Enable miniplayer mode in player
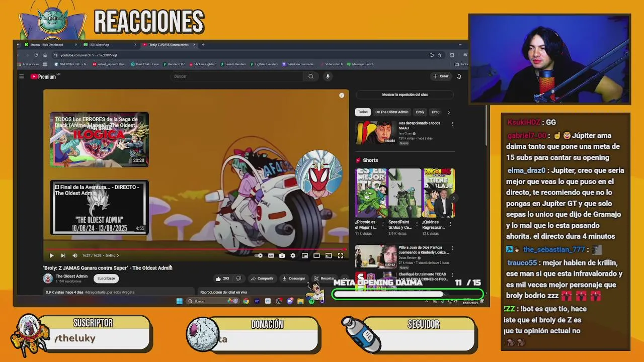This screenshot has height=362, width=644. pos(305,255)
